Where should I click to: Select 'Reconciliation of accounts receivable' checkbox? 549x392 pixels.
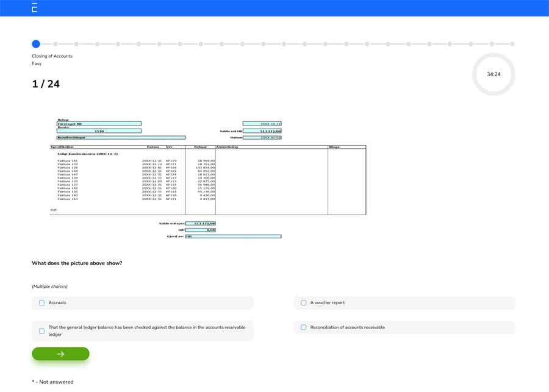point(303,327)
